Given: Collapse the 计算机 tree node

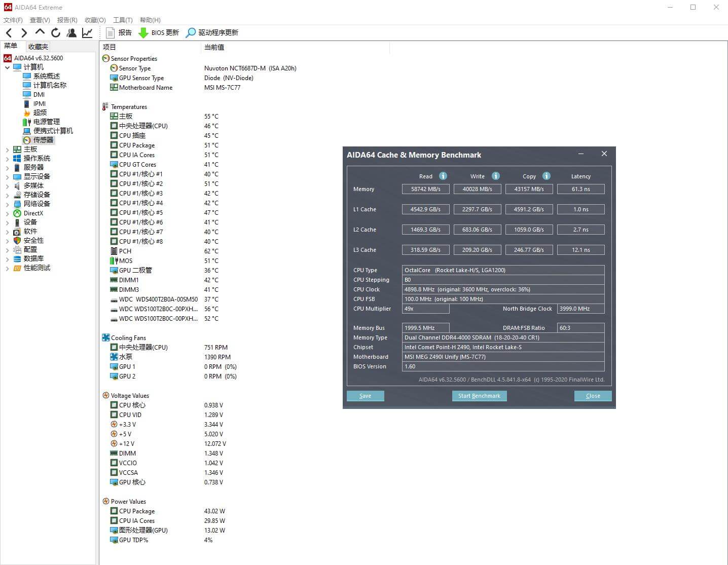Looking at the screenshot, I should point(7,67).
